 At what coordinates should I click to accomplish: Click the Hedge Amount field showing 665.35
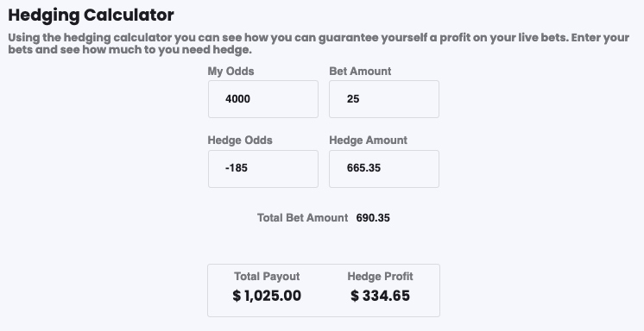pos(384,169)
